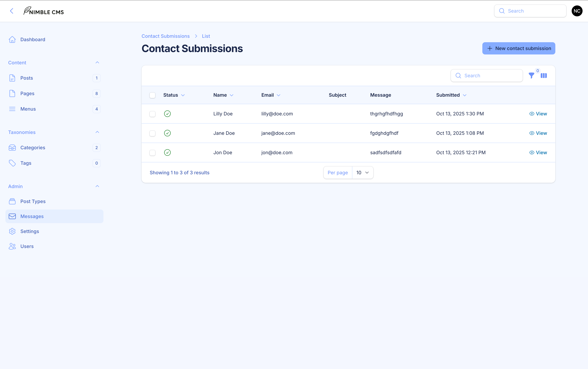Go to Users in sidebar
588x369 pixels.
27,246
